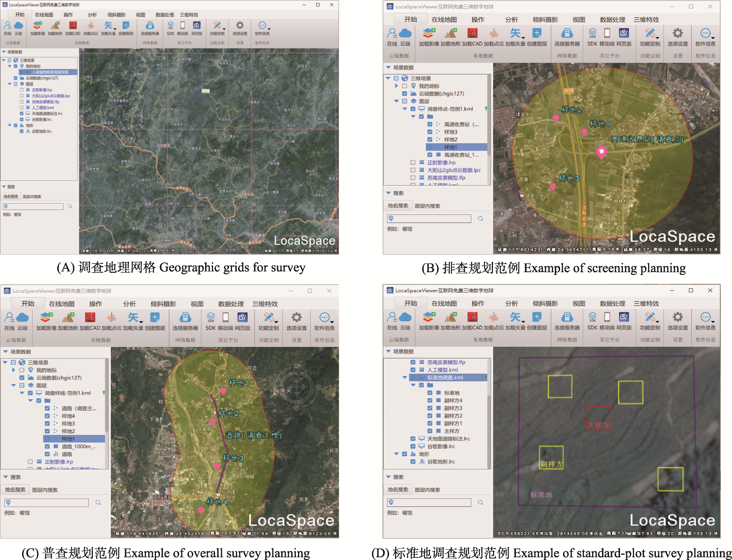
Task: In window B, click the 加载CAD icon
Action: pyautogui.click(x=472, y=33)
